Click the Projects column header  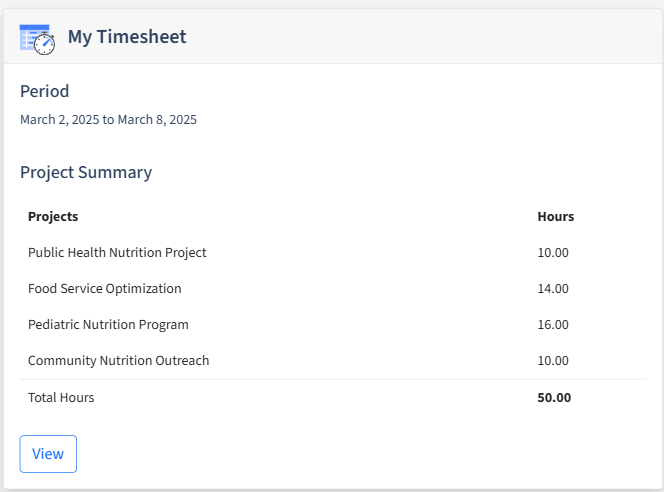coord(53,216)
